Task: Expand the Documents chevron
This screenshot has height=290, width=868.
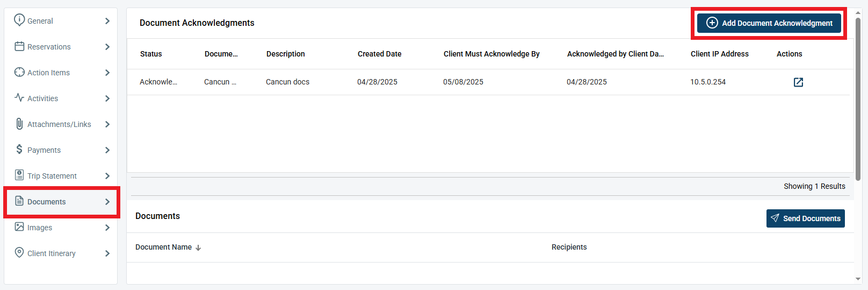Action: point(107,202)
